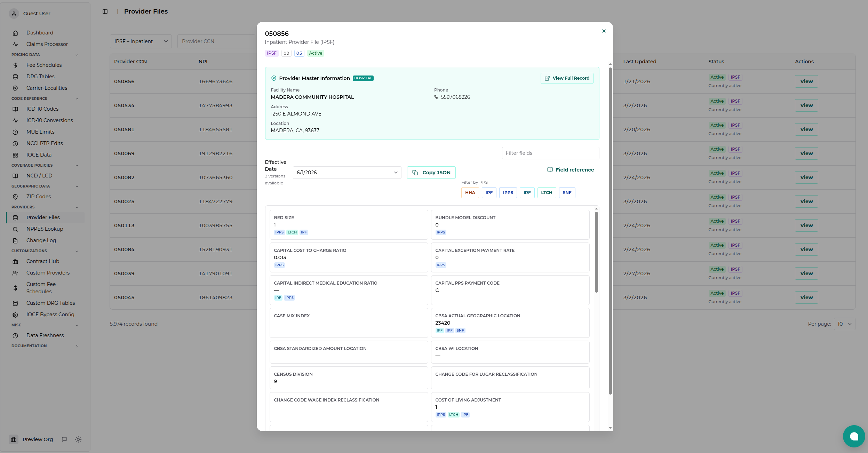Toggle the SNF PPS filter chip
868x453 pixels.
click(x=567, y=193)
